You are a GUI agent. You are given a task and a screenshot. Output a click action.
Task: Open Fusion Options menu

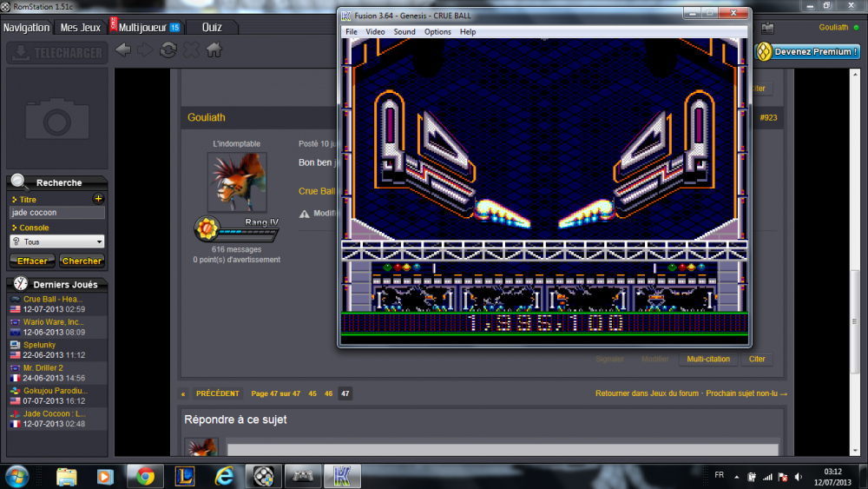pyautogui.click(x=437, y=31)
